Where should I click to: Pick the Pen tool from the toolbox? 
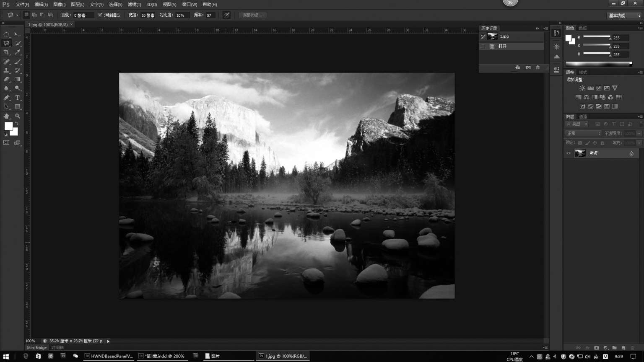6,98
